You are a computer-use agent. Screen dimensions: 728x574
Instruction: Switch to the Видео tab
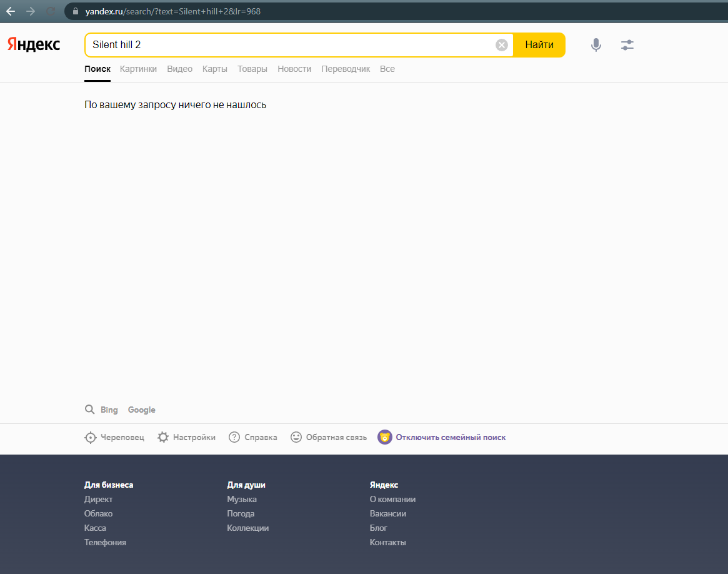click(180, 69)
